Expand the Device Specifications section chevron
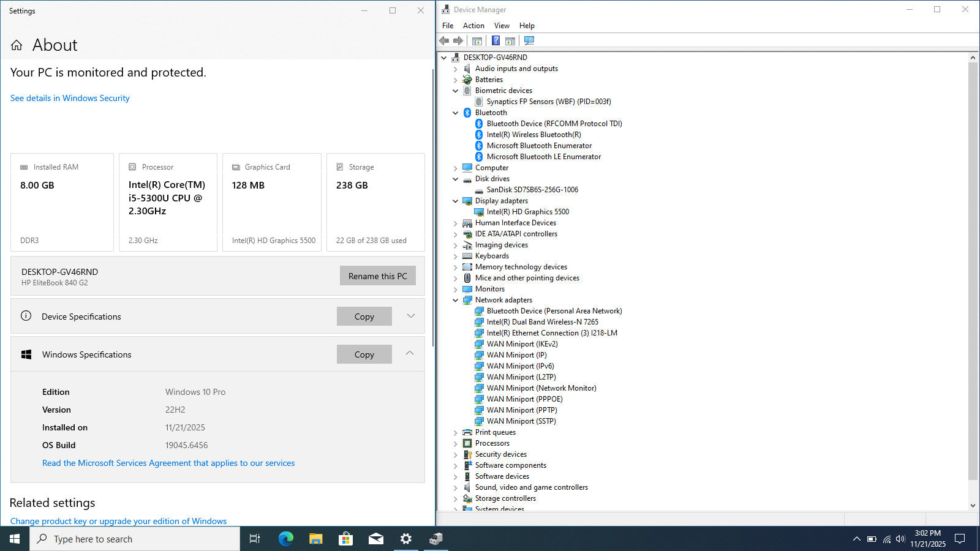This screenshot has height=551, width=980. point(410,317)
